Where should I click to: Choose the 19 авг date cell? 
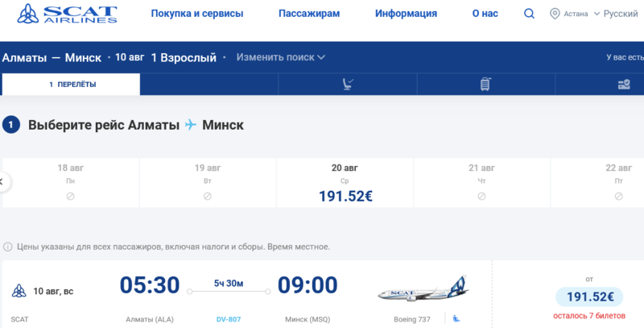click(x=208, y=183)
